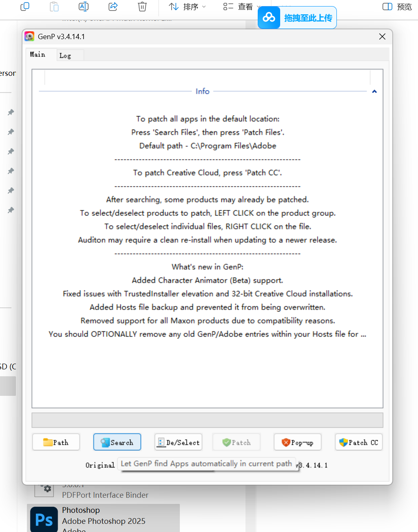Click the 'To patch all apps in the default location' line
The image size is (418, 532).
208,119
